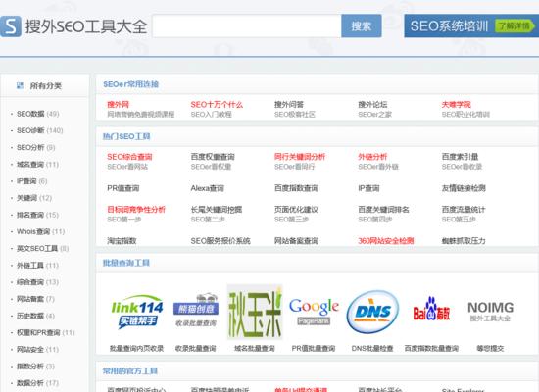
Task: Open the 秋玉米 domain batch query logo
Action: [255, 312]
